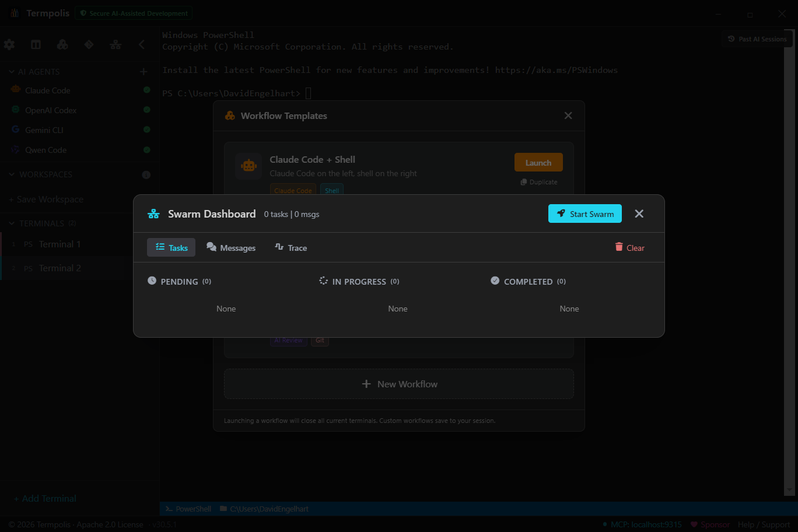This screenshot has height=532, width=798.
Task: Open Help / Support link
Action: [764, 524]
